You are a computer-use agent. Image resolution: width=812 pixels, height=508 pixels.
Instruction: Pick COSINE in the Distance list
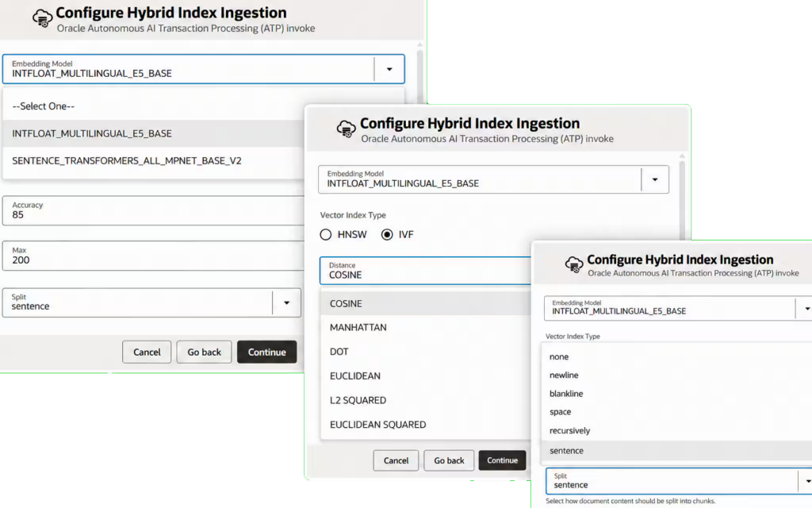point(426,304)
